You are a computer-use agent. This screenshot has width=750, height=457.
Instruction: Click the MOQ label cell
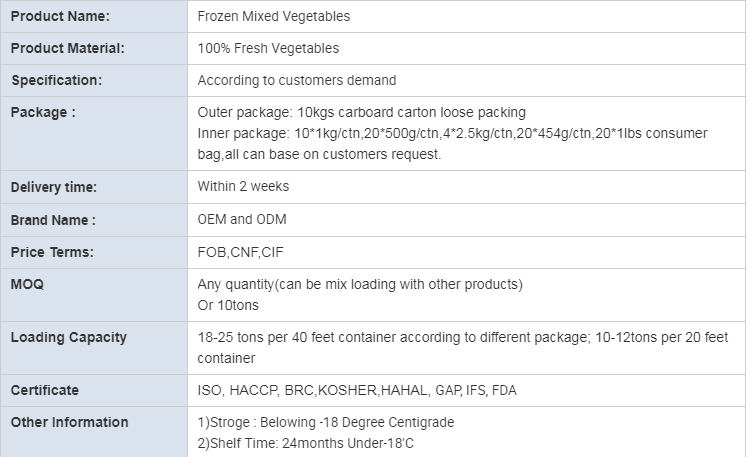pos(94,295)
